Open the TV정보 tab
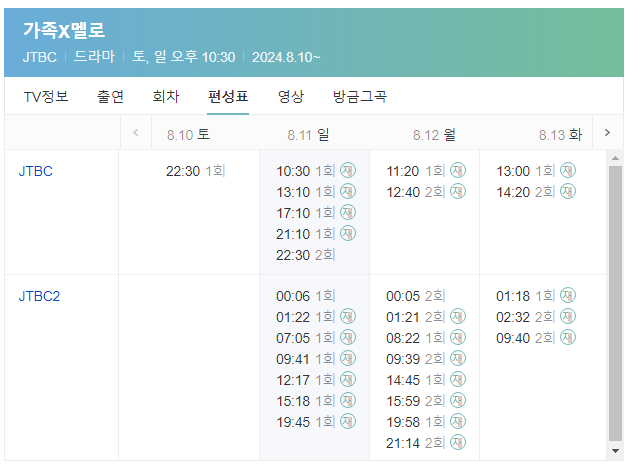631x468 pixels. click(x=46, y=97)
